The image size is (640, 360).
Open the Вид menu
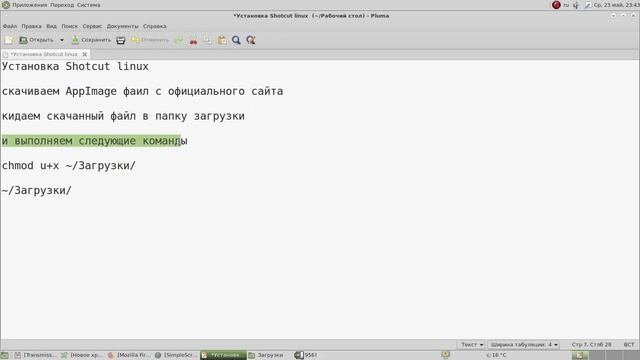(51, 26)
